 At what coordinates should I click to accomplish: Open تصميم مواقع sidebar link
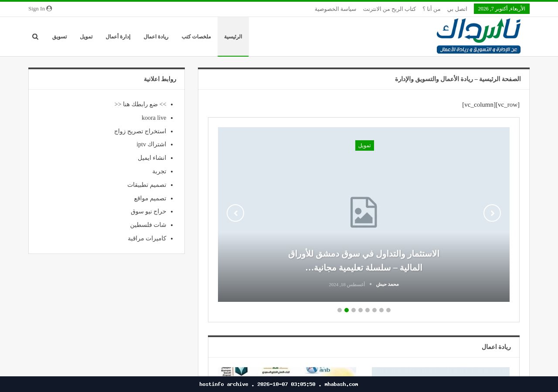pyautogui.click(x=150, y=198)
